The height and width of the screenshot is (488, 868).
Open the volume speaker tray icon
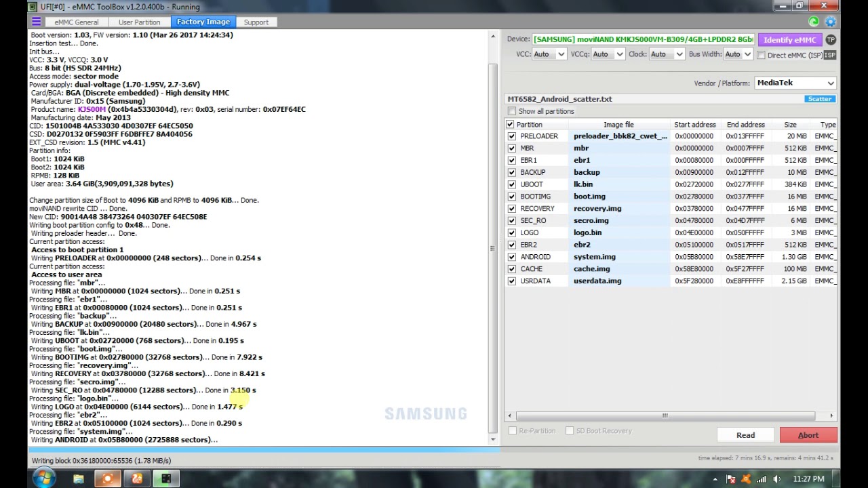click(x=776, y=479)
